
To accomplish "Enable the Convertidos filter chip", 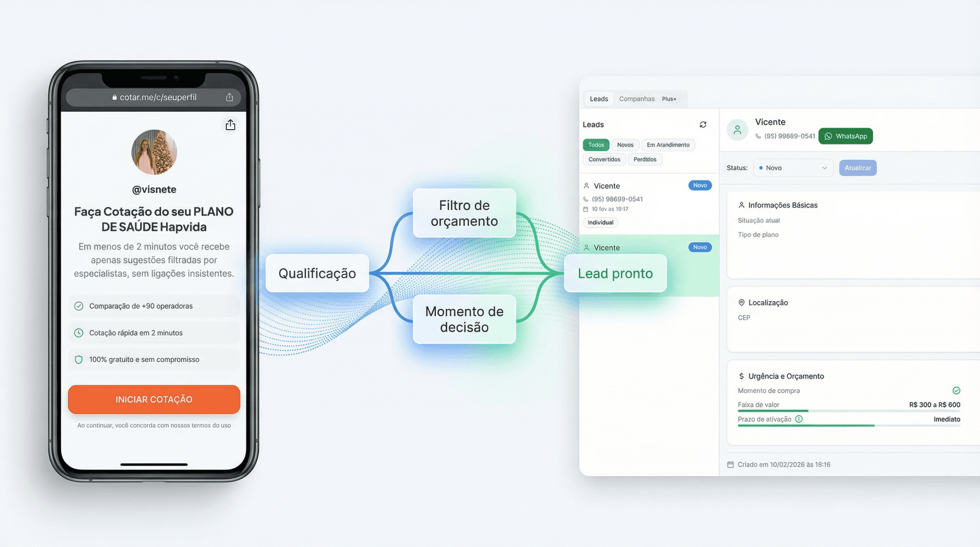I will coord(604,159).
